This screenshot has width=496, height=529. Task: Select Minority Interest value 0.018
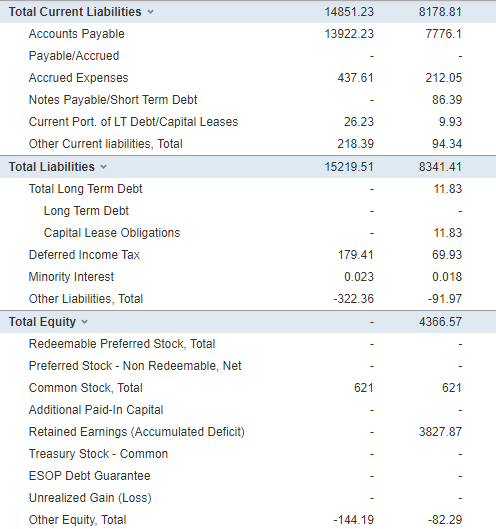tap(447, 277)
